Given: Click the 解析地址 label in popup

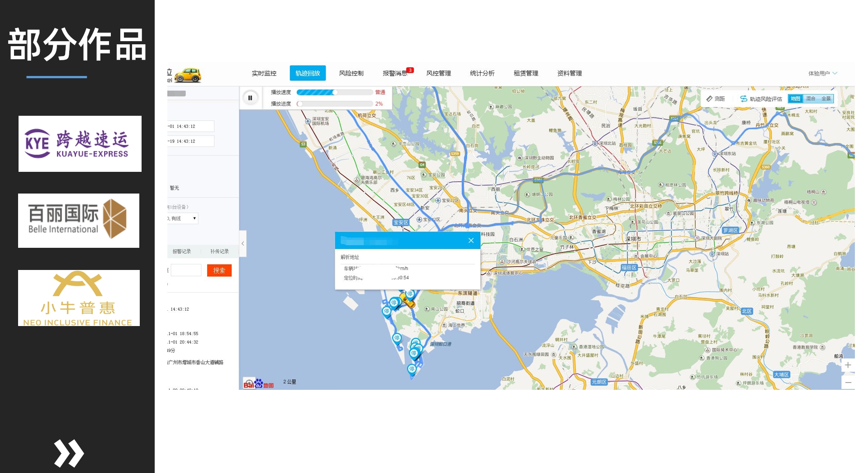Looking at the screenshot, I should click(350, 257).
